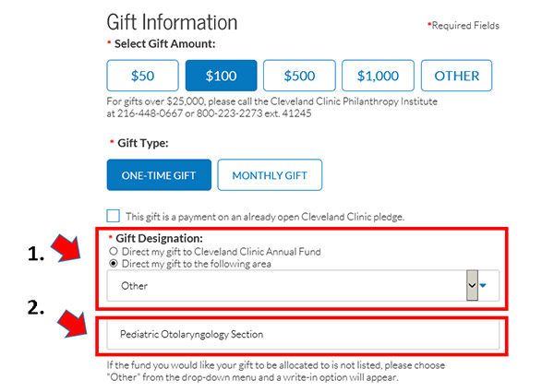Image resolution: width=554 pixels, height=392 pixels.
Task: Select the $50 gift amount
Action: tap(142, 77)
